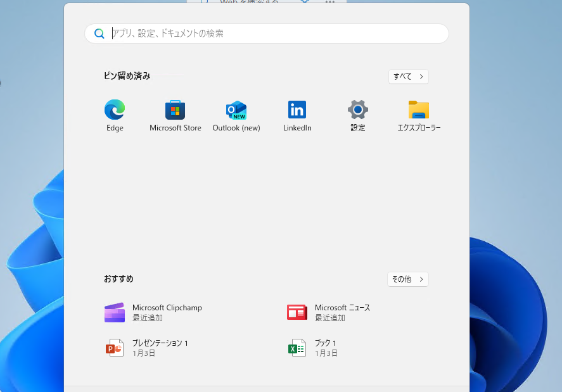Click the 最近追加 text under Microsoft Clipchamp

coord(147,318)
